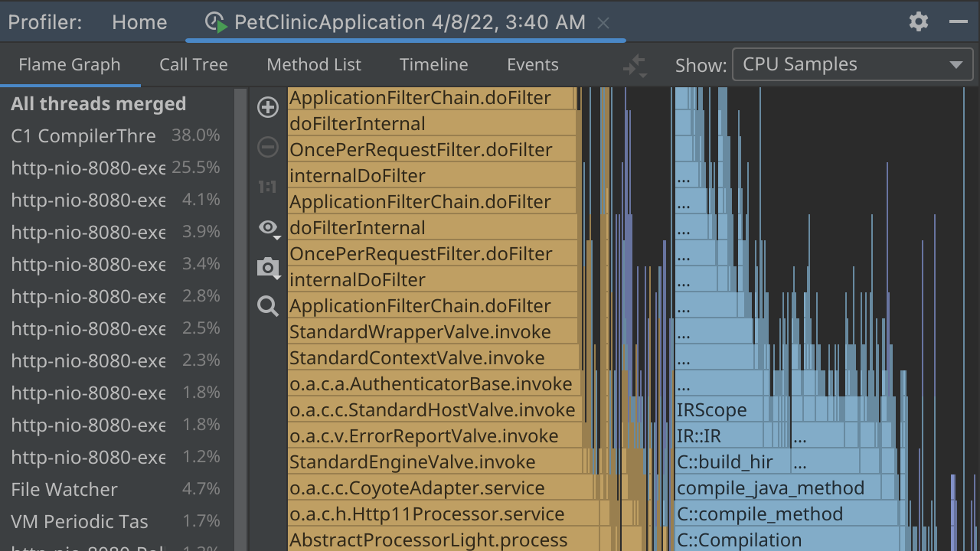Open search with magnifying glass icon
The height and width of the screenshot is (551, 980).
tap(268, 307)
